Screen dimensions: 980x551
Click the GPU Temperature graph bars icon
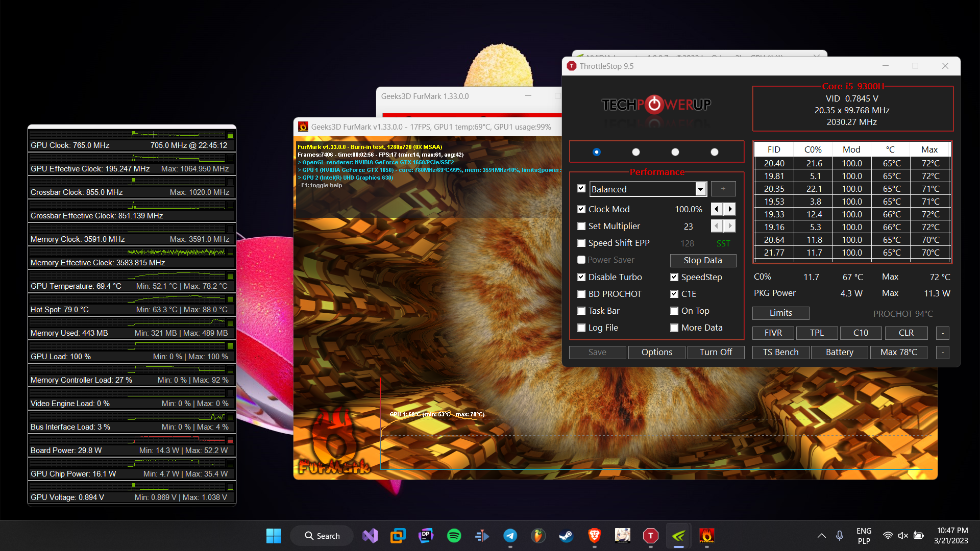click(231, 277)
